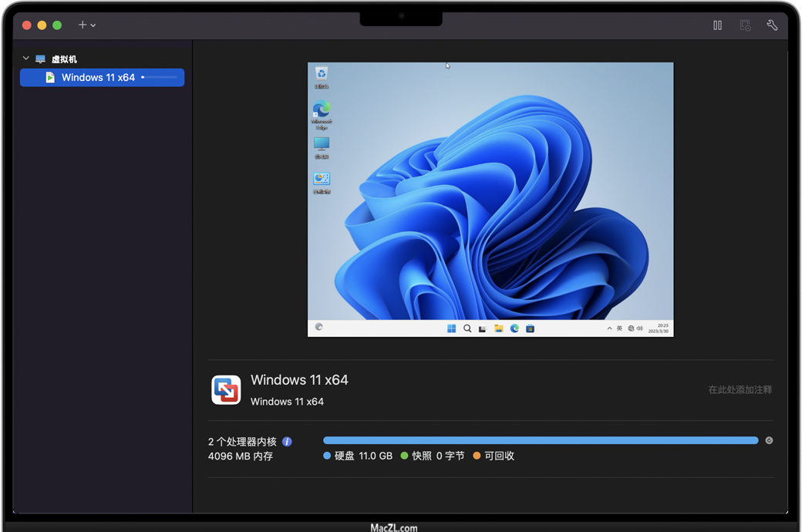802x532 pixels.
Task: Click the pause virtual machine icon
Action: [717, 25]
